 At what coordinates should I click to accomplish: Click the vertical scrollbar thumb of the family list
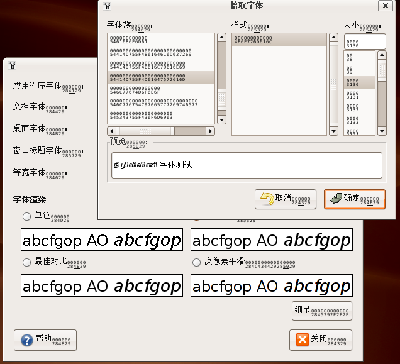(x=222, y=98)
